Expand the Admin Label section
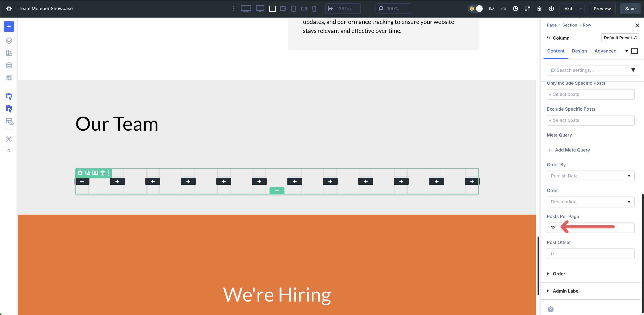Viewport: 644px width, 315px height. [x=566, y=291]
